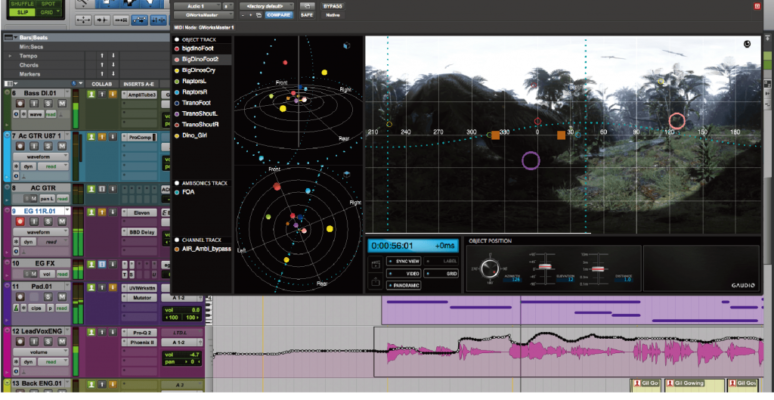Select Dino_Girl in object track list

[x=194, y=137]
